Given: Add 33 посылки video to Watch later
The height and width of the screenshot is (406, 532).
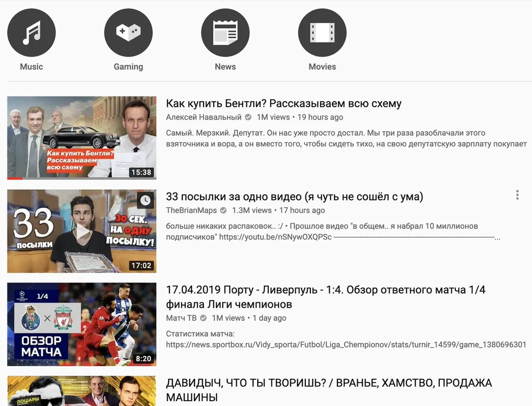Looking at the screenshot, I should 145,200.
